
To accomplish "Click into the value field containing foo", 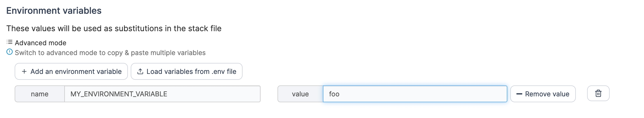I will click(415, 94).
